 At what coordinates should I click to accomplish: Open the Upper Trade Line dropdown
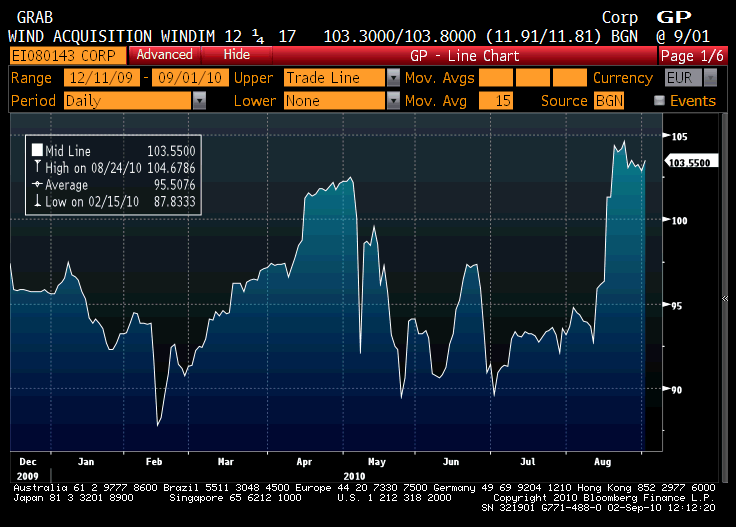[x=393, y=78]
